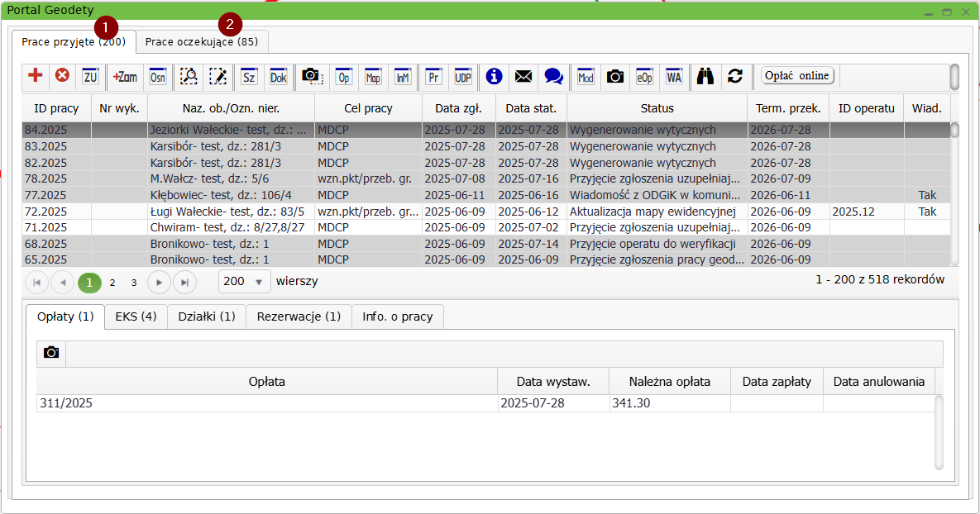The width and height of the screenshot is (980, 514).
Task: Sort by the Status column header
Action: pyautogui.click(x=657, y=108)
